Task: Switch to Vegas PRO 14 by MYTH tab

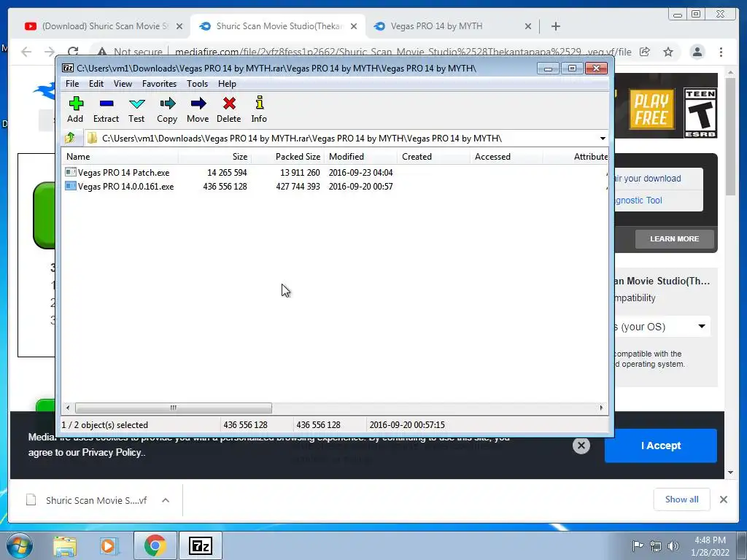Action: pos(436,26)
